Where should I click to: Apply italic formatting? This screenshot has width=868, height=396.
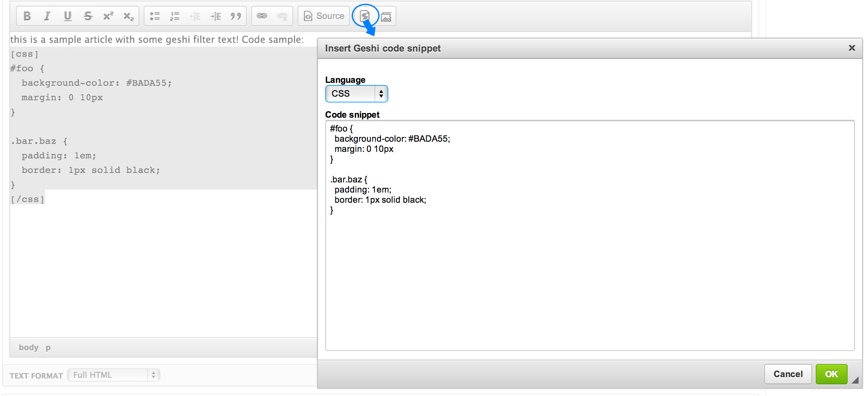click(x=47, y=16)
